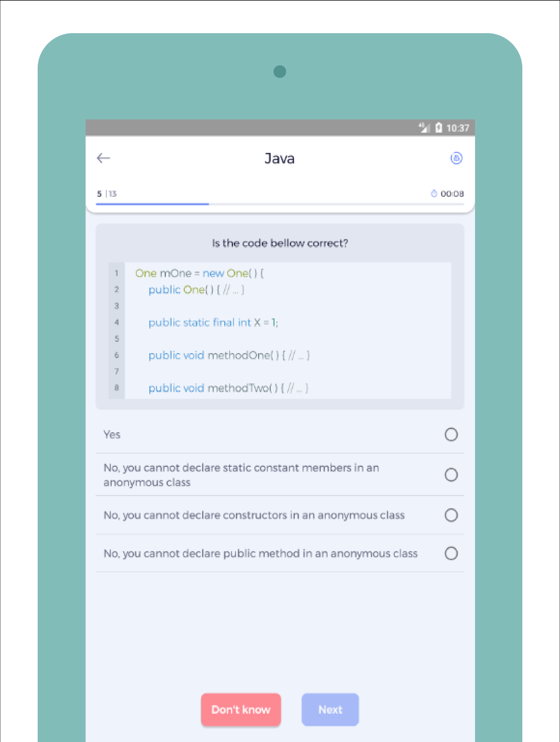Viewport: 560px width, 742px height.
Task: Click the "Don't know" button
Action: pyautogui.click(x=241, y=709)
